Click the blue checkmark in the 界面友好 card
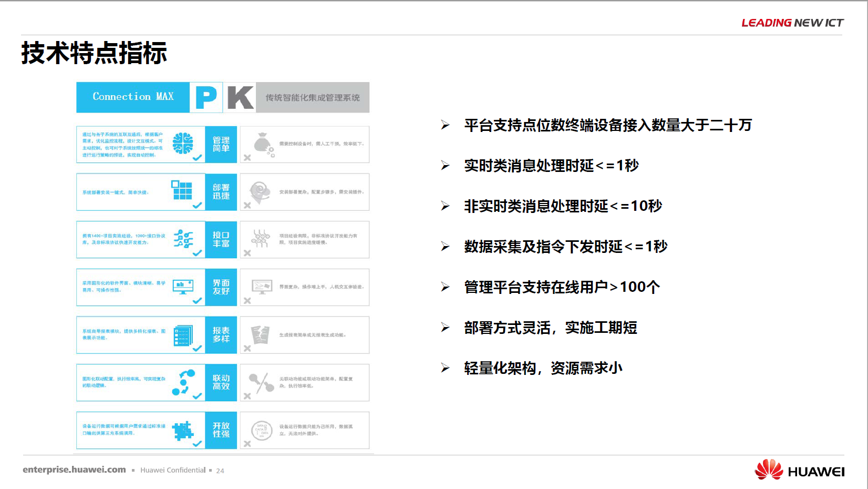This screenshot has width=868, height=489. click(197, 300)
